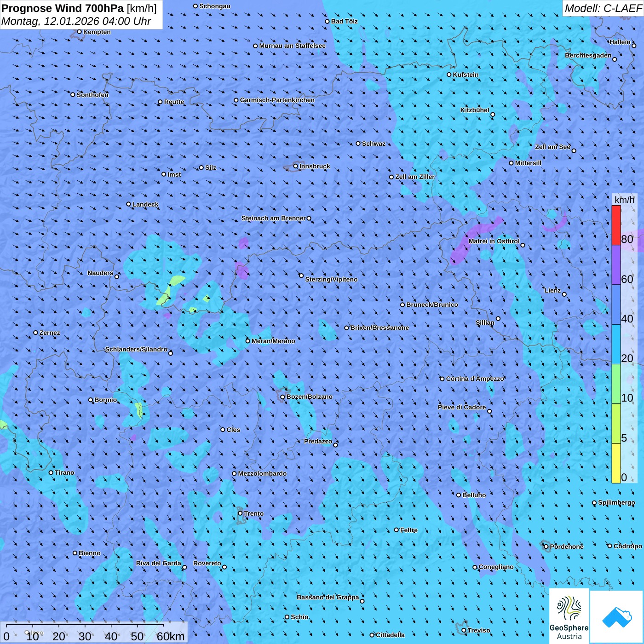
Task: Click the Cittadella label
Action: (390, 635)
